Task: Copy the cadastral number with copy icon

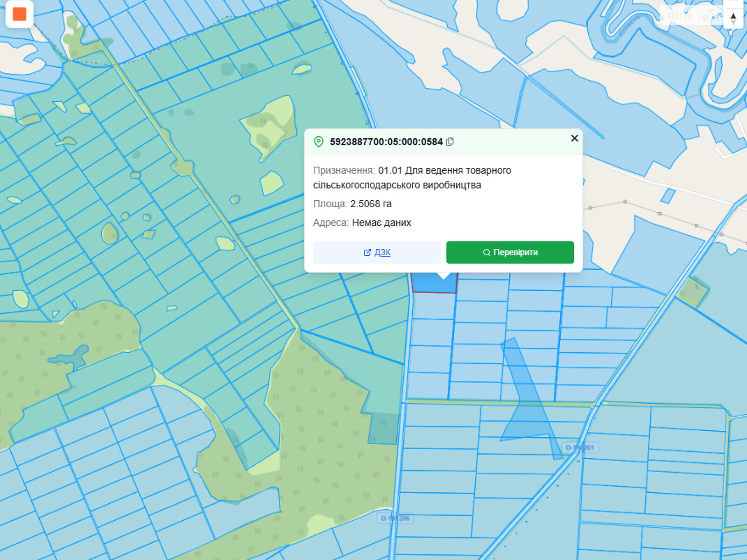Action: 450,142
